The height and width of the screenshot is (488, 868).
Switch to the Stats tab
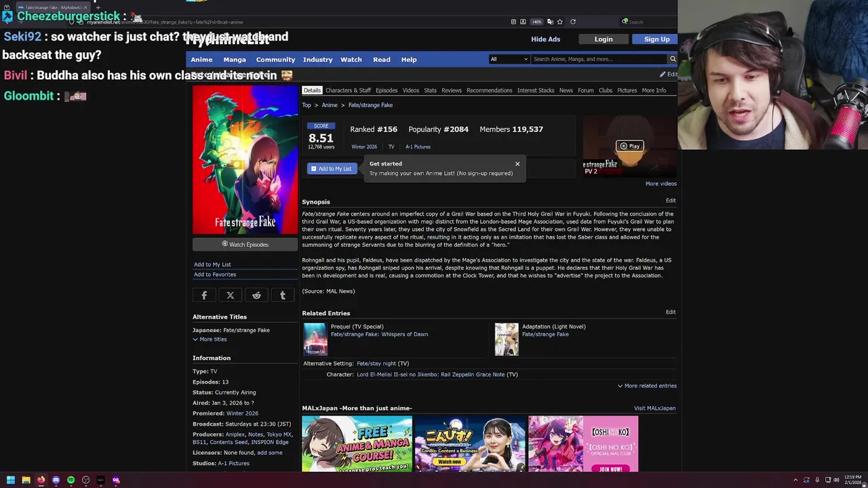pyautogui.click(x=430, y=90)
